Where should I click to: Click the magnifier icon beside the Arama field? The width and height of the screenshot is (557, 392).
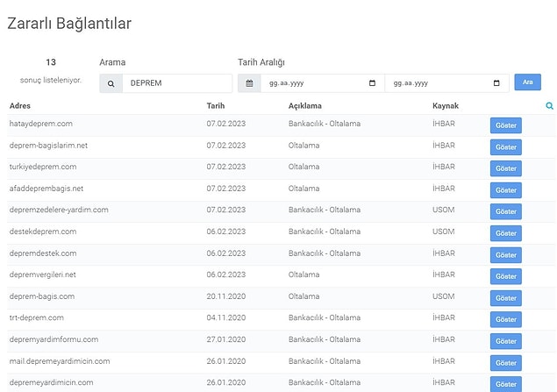111,83
